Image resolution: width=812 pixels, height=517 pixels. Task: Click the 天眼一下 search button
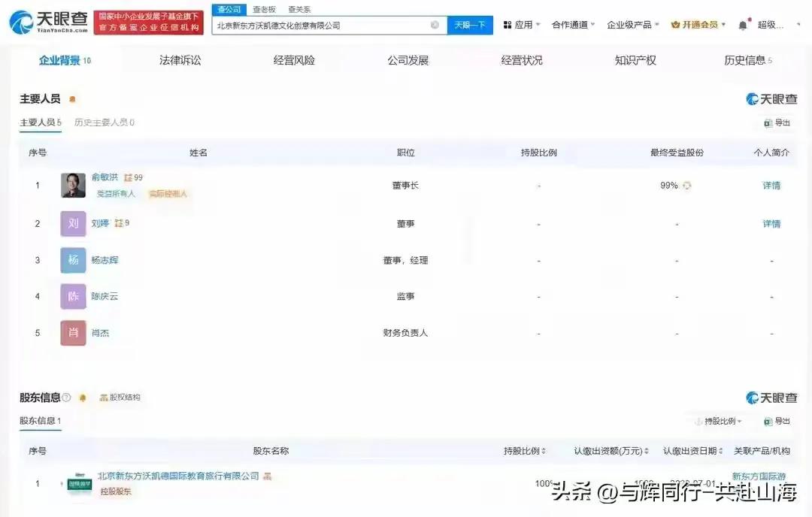coord(470,25)
